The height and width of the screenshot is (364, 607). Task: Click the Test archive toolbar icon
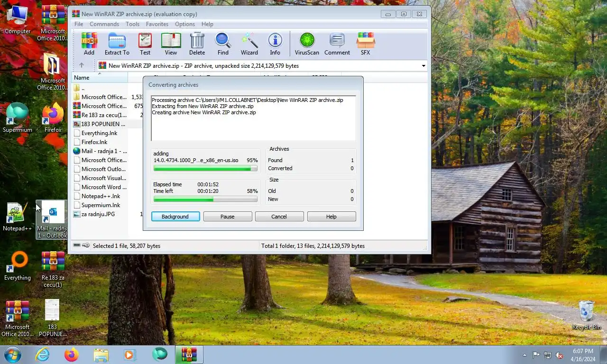[x=145, y=44]
